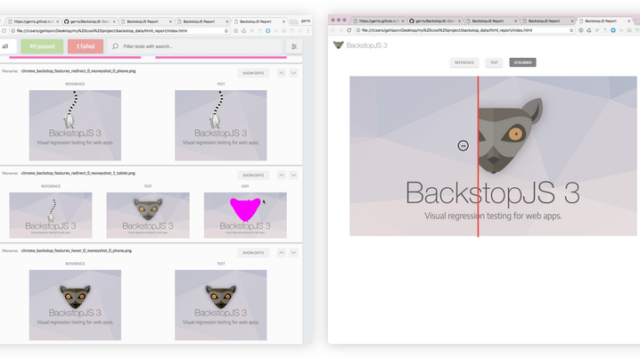Click SHOW DIFFS for redirect_0_moneyshot_0_phone
Image resolution: width=640 pixels, height=360 pixels.
(x=253, y=73)
